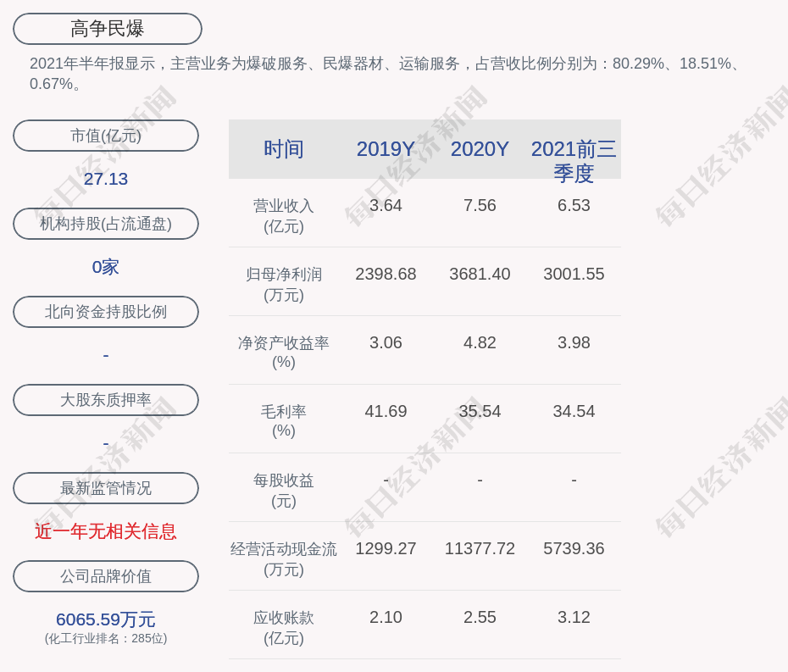The image size is (788, 672).
Task: Click the 时间 table header cell
Action: (x=284, y=149)
